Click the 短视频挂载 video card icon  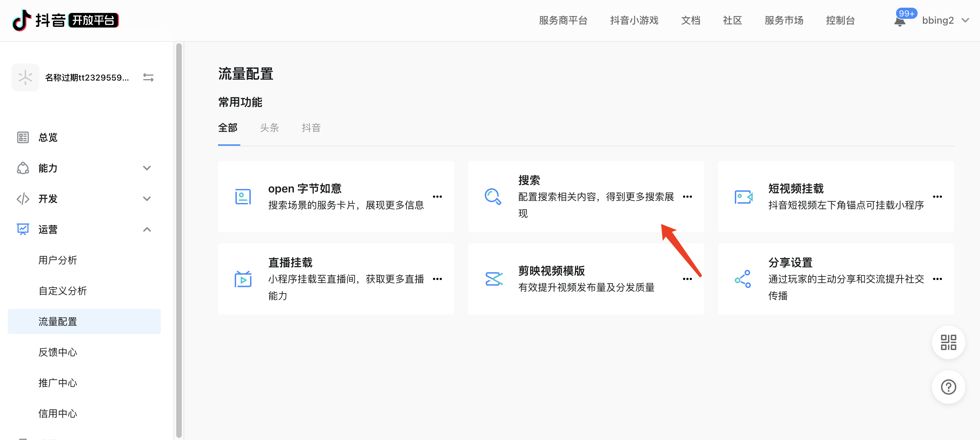click(x=744, y=197)
